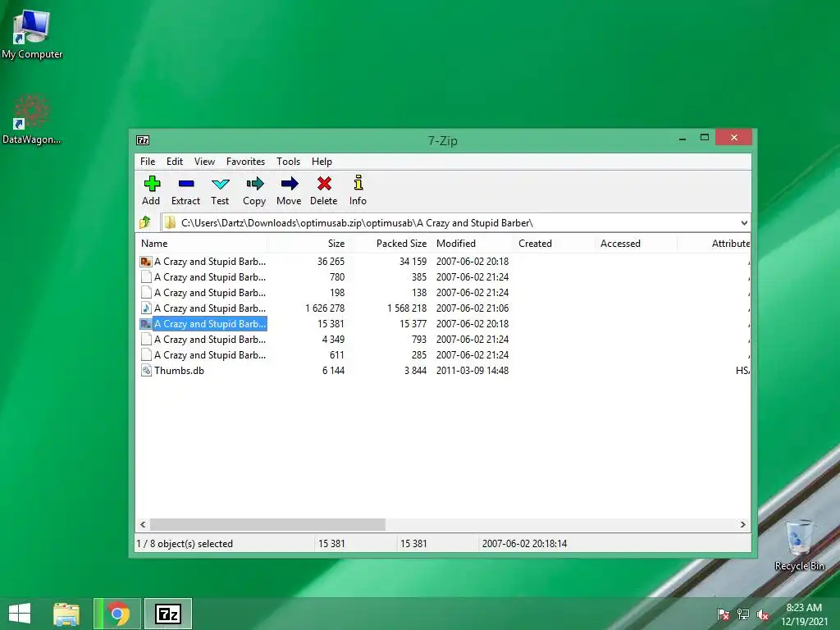Sort by Attributes column header
The image size is (840, 630).
coord(714,243)
